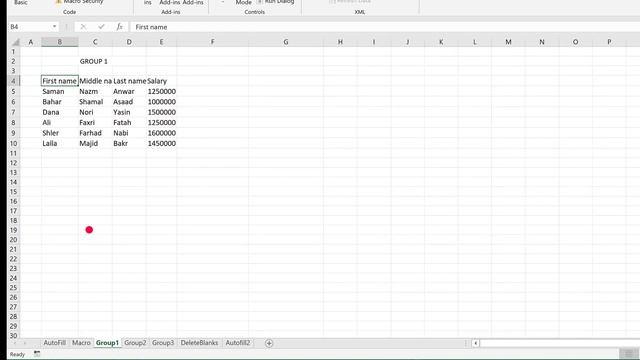640x360 pixels.
Task: Click the cell containing Bakr
Action: click(129, 143)
